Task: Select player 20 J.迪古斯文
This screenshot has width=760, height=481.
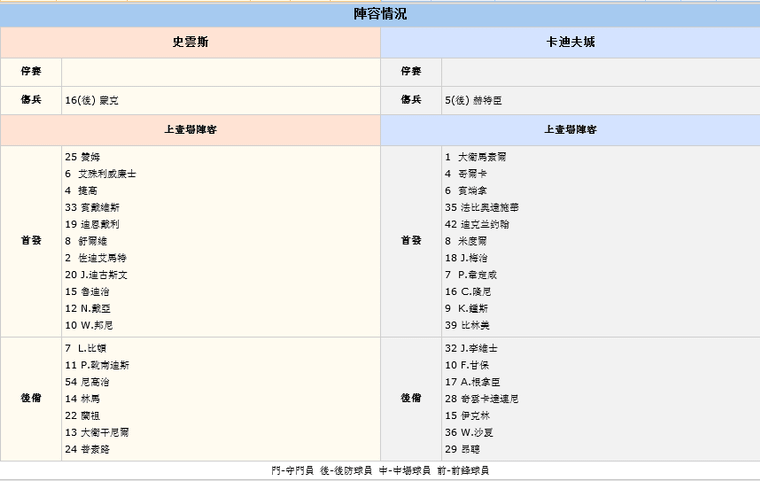Action: tap(96, 275)
